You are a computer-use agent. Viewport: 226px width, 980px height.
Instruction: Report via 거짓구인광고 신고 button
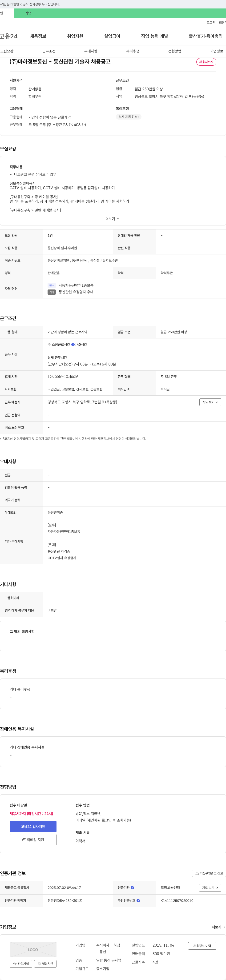209,873
